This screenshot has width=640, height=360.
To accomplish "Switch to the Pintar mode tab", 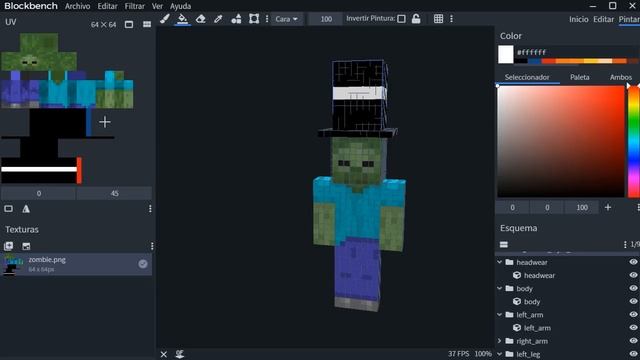I will click(x=629, y=19).
